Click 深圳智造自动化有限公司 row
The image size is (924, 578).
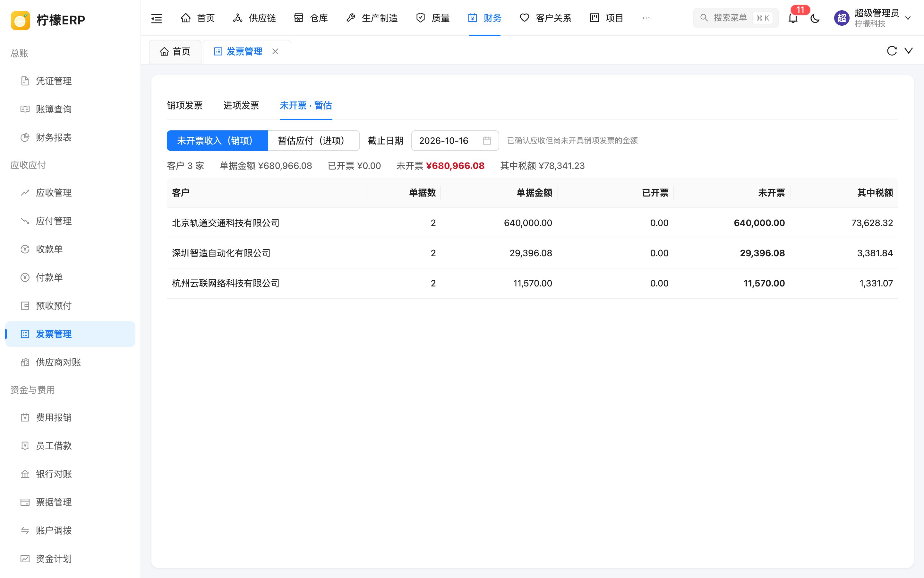[532, 253]
